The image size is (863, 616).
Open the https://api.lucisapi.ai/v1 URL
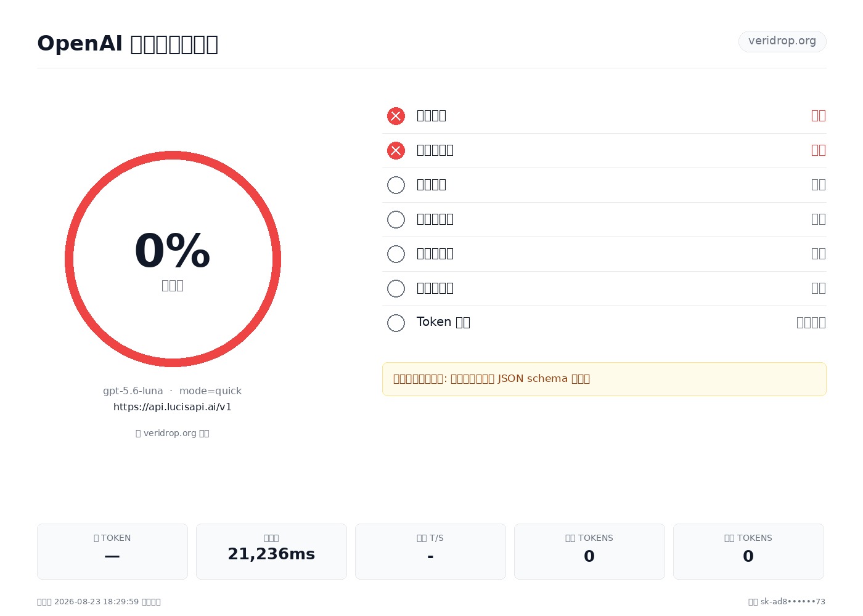coord(173,407)
